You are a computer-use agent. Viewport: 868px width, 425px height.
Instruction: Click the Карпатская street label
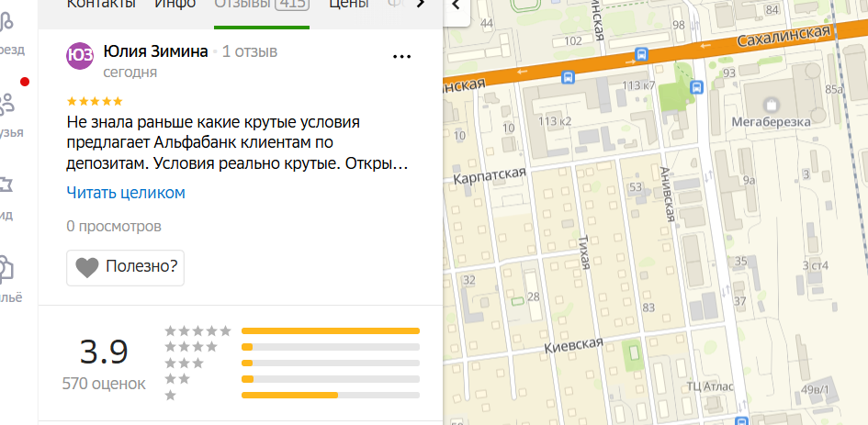(490, 176)
